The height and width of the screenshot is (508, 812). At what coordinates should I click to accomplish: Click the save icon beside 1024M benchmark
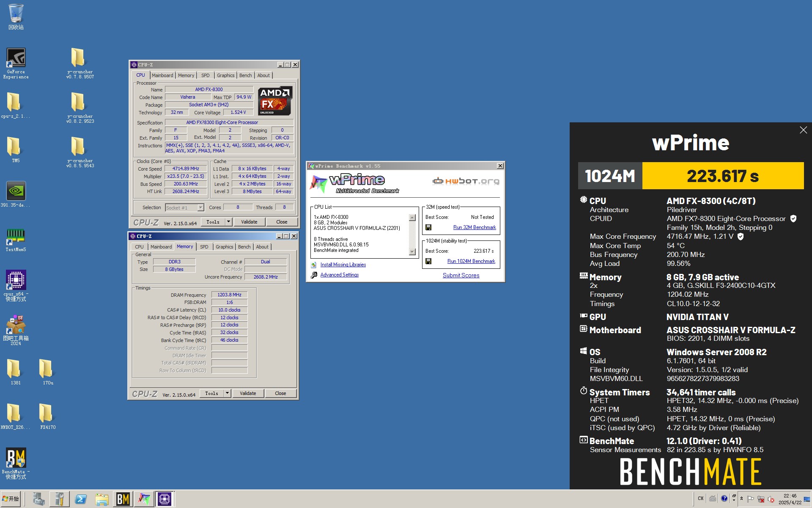point(428,261)
